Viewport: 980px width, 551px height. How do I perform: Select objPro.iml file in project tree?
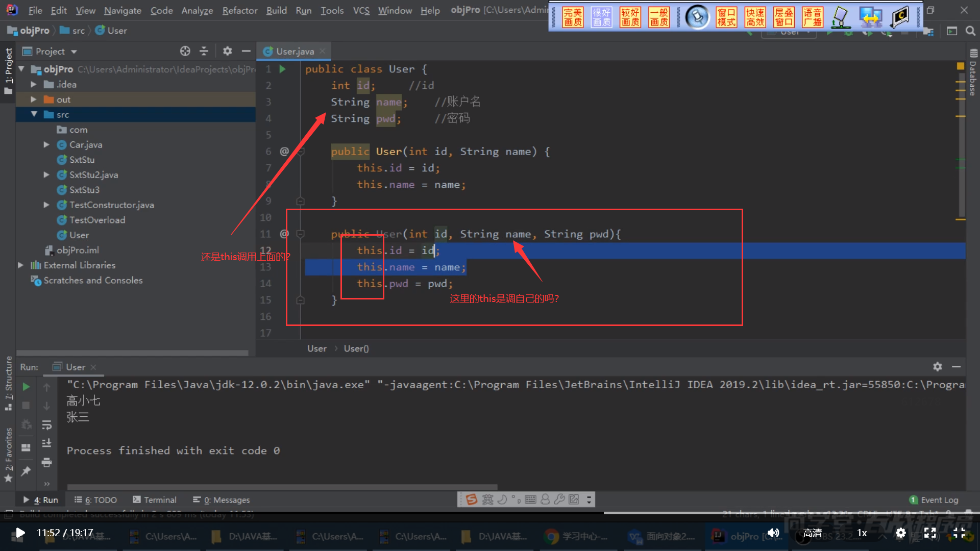click(78, 250)
